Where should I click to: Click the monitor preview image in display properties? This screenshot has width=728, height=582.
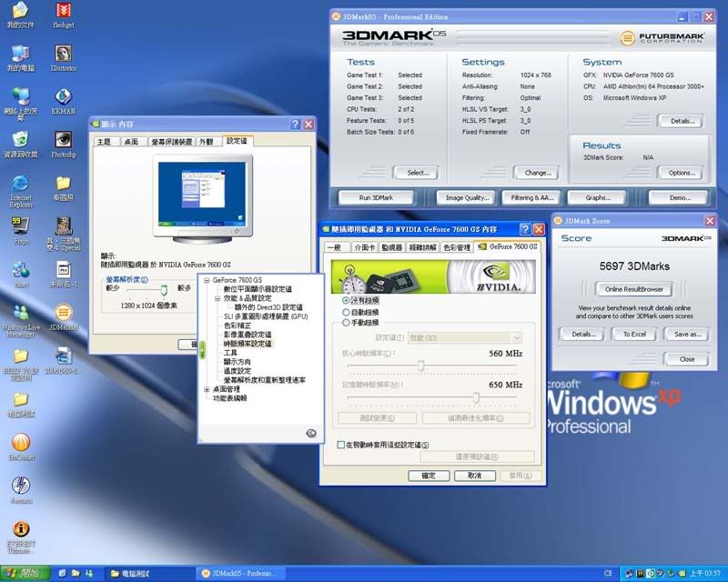coord(202,198)
